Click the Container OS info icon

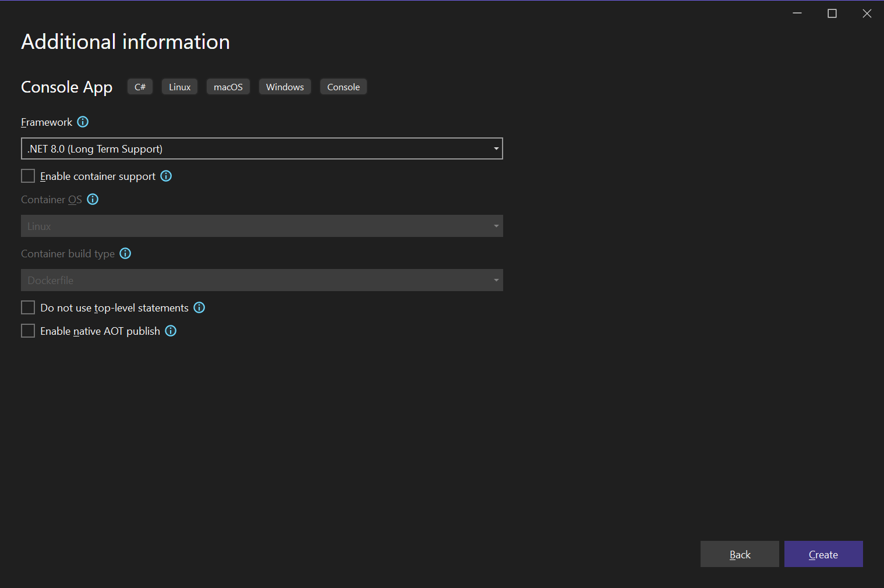click(93, 199)
